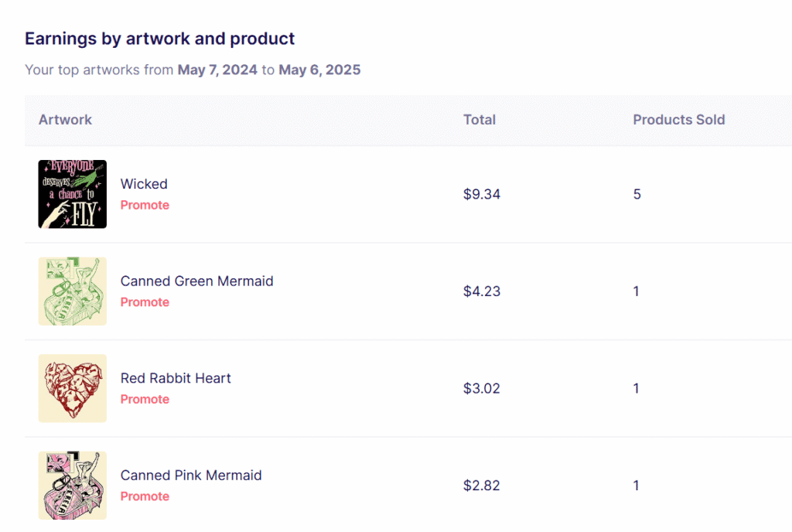This screenshot has height=532, width=792.
Task: Click the products sold count 5
Action: 637,194
